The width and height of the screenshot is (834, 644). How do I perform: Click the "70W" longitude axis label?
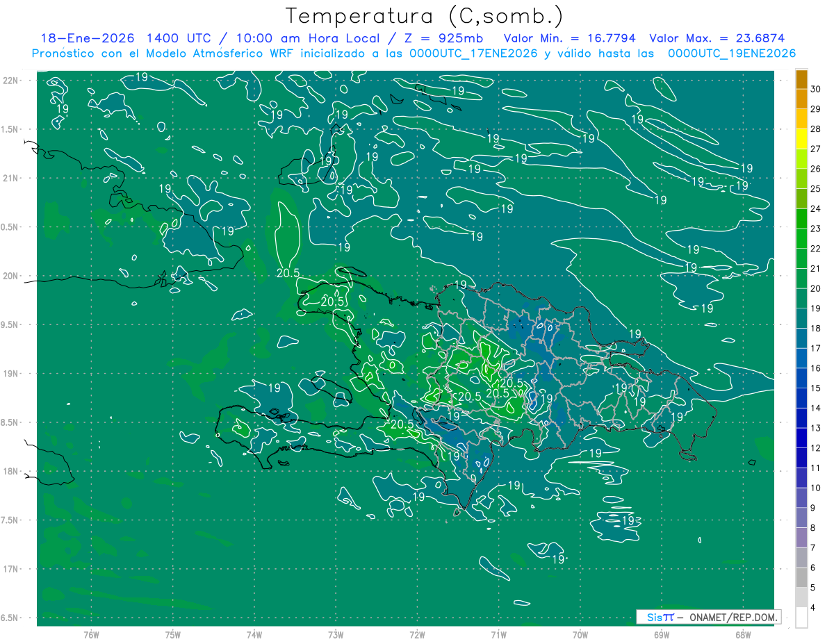click(x=580, y=634)
